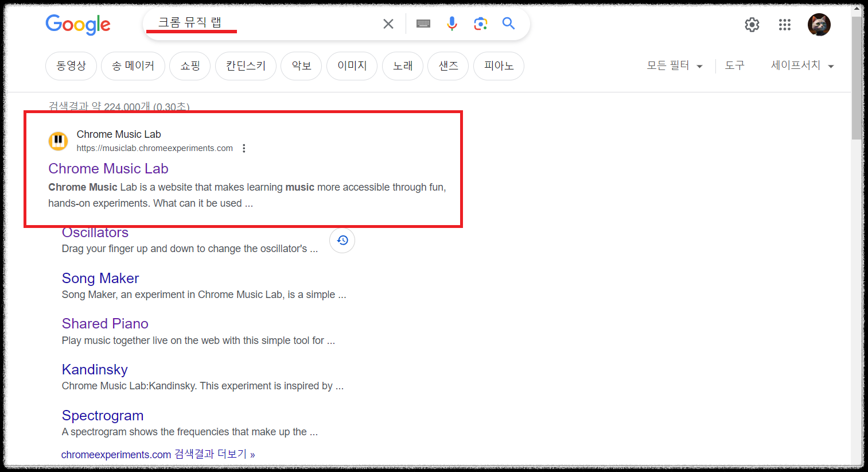
Task: Select the 노래 filter chip
Action: (x=403, y=66)
